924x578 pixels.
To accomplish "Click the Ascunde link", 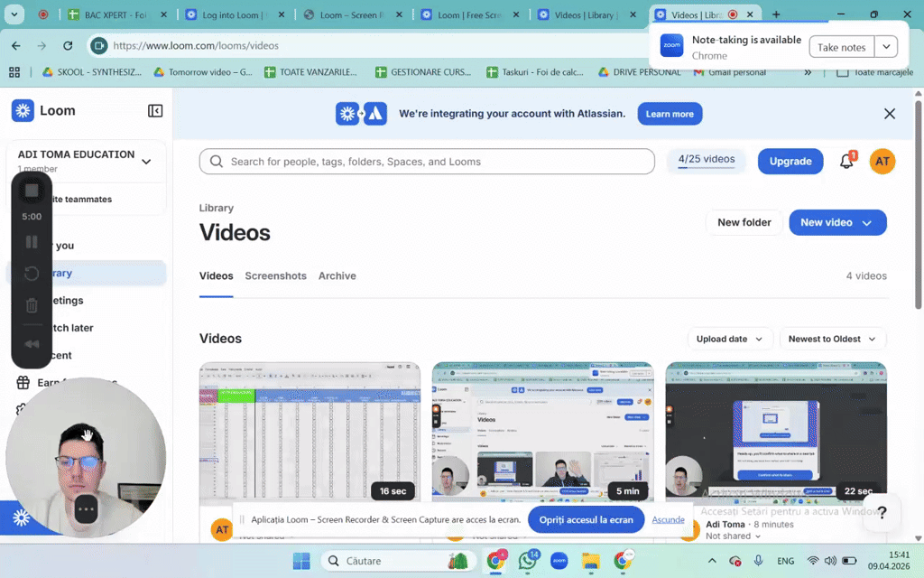I will click(669, 519).
